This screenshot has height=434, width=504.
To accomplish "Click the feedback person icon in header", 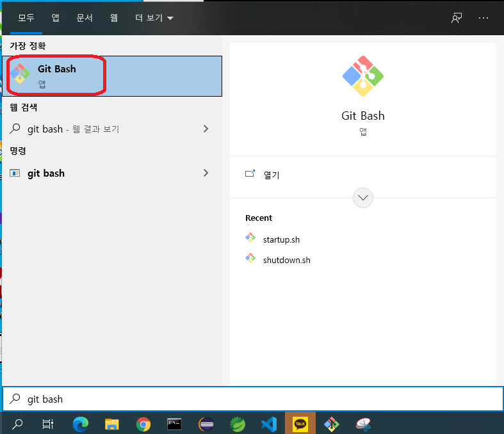I will pyautogui.click(x=457, y=18).
